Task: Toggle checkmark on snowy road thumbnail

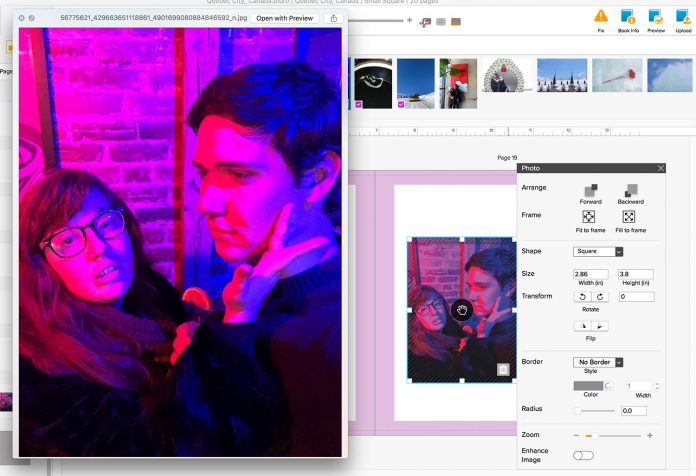Action: point(401,104)
